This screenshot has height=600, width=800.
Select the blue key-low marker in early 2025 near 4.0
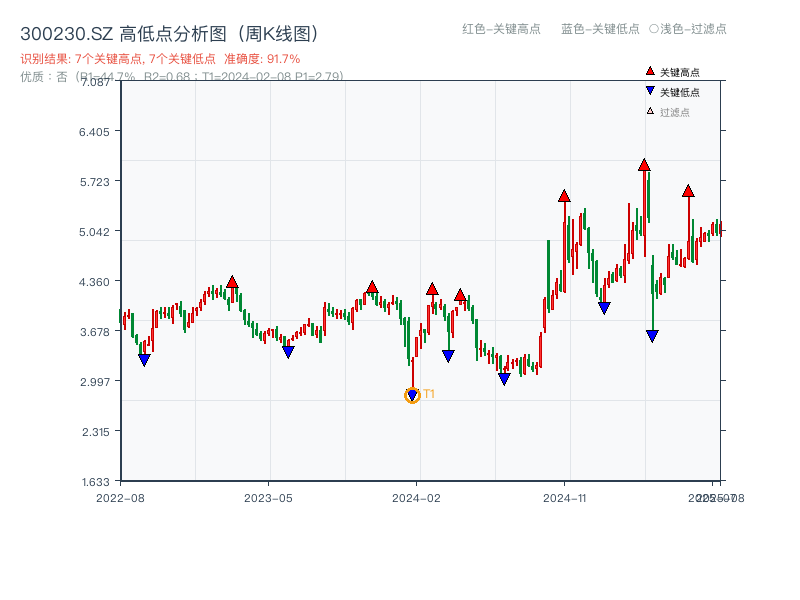[604, 308]
